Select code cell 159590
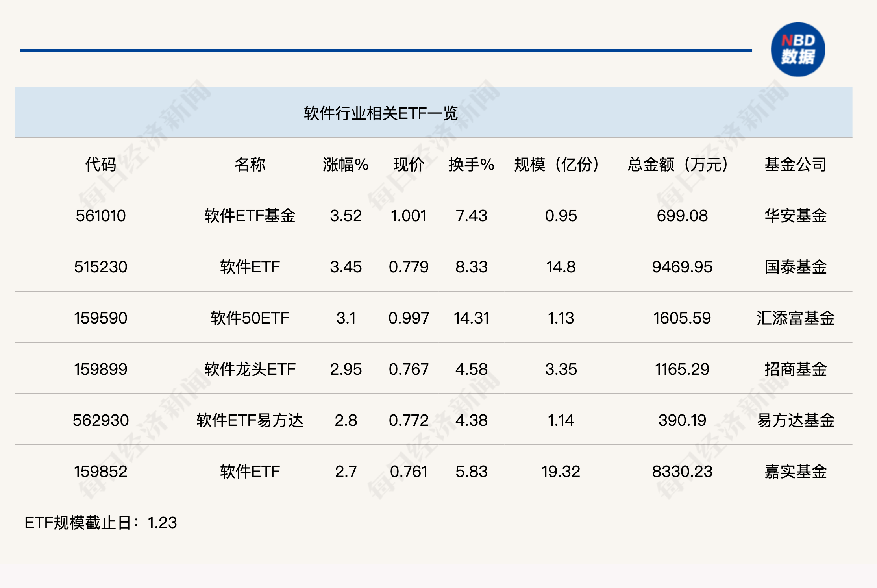877x588 pixels. pyautogui.click(x=101, y=318)
